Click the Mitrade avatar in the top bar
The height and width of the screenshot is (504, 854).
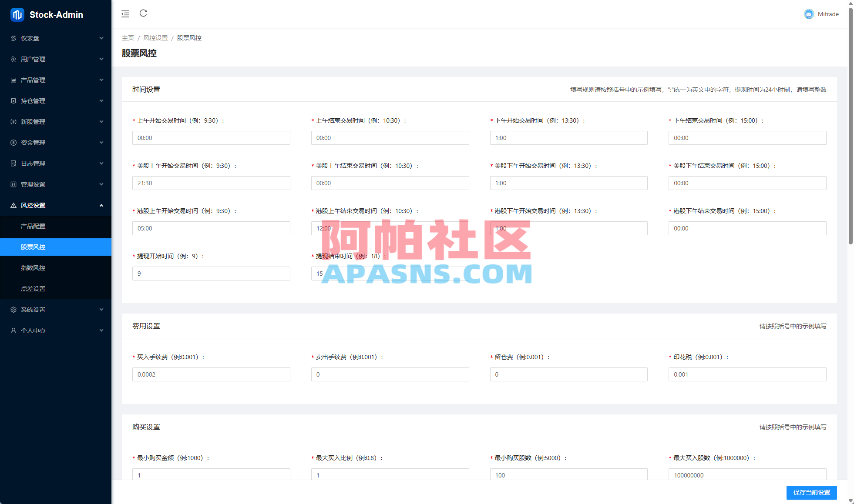pos(809,14)
